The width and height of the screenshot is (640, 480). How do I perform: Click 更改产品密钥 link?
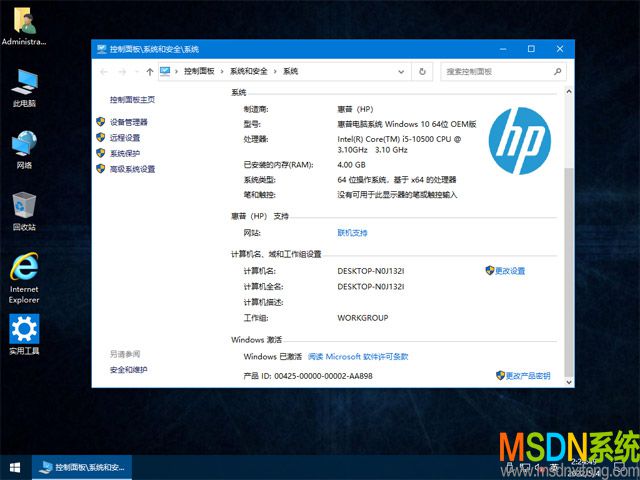(528, 376)
